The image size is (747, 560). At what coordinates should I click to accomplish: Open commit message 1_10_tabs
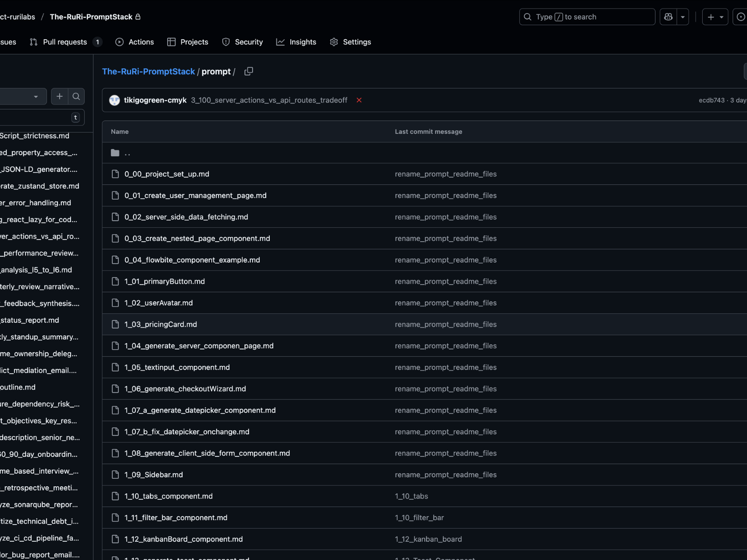click(x=411, y=496)
